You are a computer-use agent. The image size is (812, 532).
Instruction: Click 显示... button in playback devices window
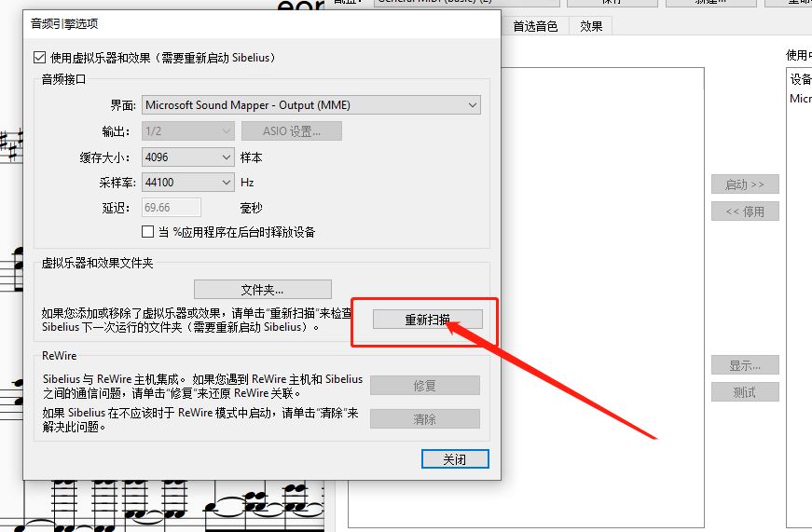(745, 365)
